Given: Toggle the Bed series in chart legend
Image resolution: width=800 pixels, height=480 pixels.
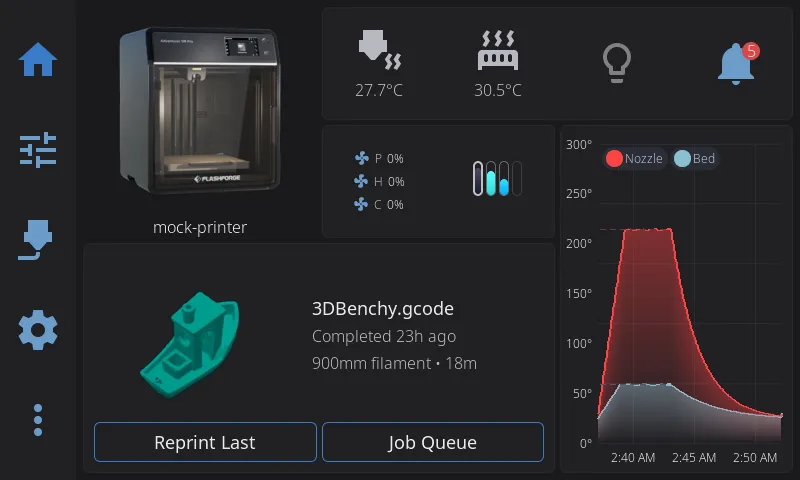Looking at the screenshot, I should pyautogui.click(x=695, y=159).
